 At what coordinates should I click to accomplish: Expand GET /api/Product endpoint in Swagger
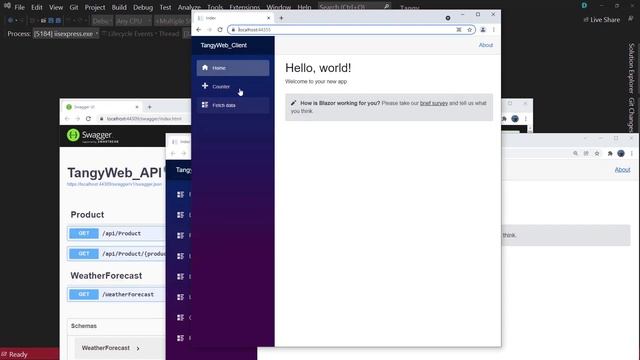(116, 233)
